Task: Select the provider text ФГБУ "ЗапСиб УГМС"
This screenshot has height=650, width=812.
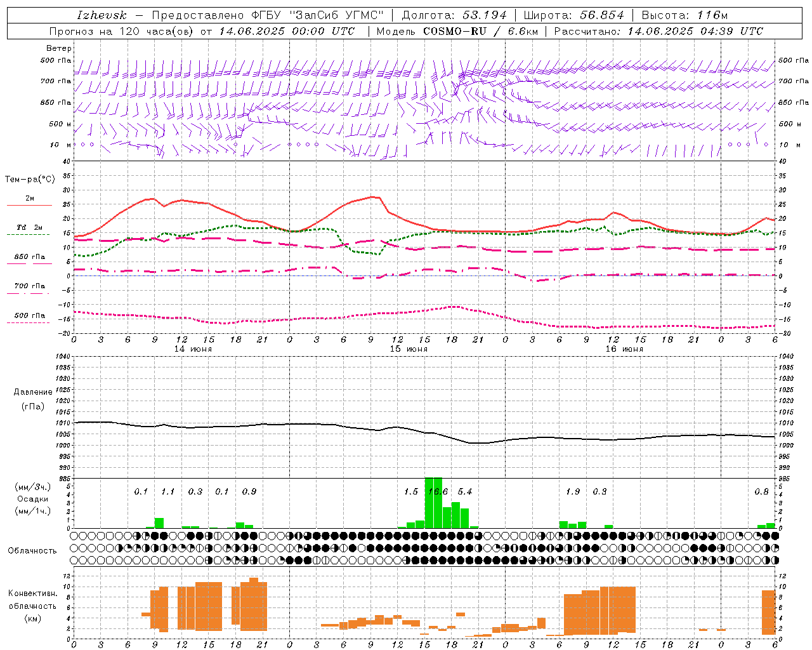Action: pyautogui.click(x=317, y=15)
